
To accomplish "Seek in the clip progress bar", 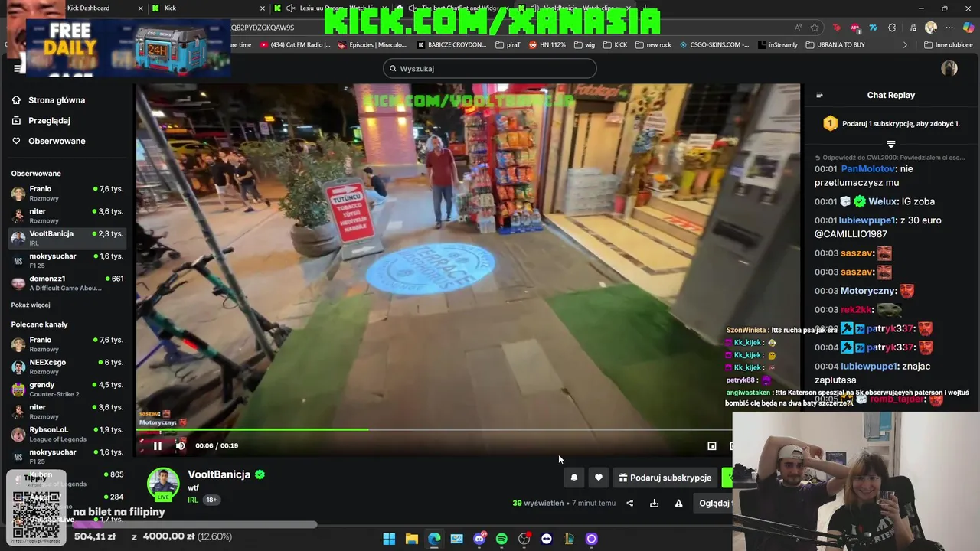I will pyautogui.click(x=433, y=429).
